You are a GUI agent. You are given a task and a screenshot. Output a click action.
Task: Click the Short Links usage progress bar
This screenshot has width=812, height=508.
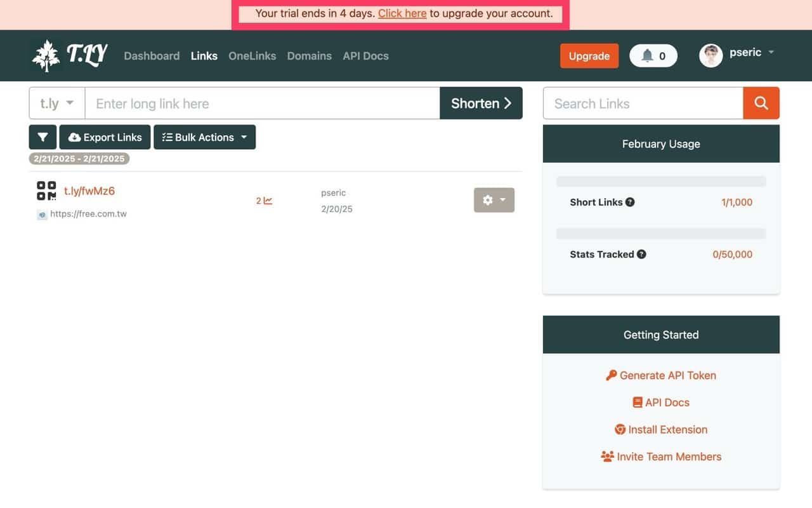click(x=661, y=182)
